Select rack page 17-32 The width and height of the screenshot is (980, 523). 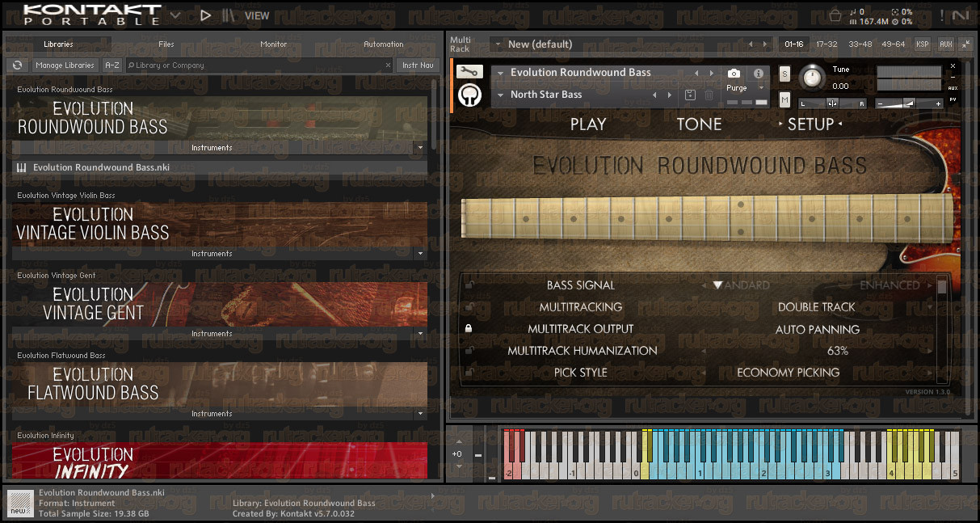[826, 44]
